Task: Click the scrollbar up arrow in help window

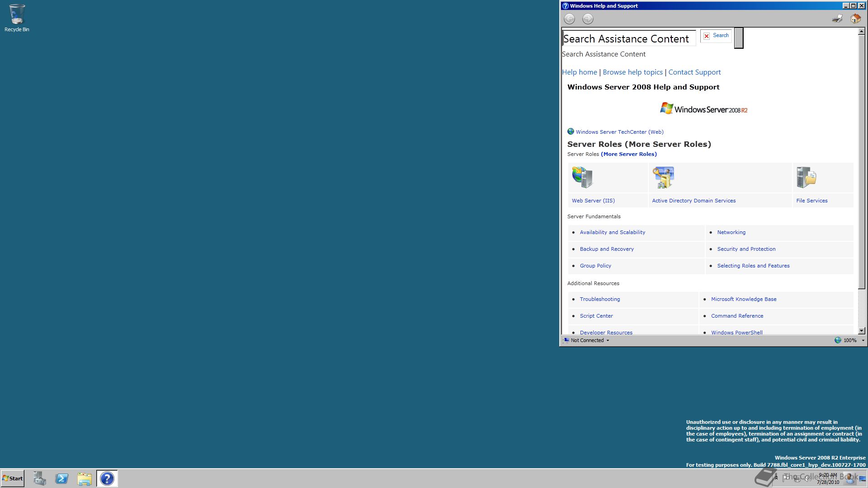Action: [861, 32]
